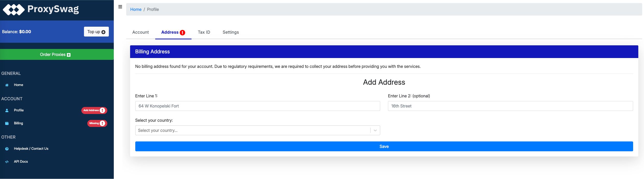Click the green Order Proxies button
The image size is (644, 179).
click(x=57, y=54)
